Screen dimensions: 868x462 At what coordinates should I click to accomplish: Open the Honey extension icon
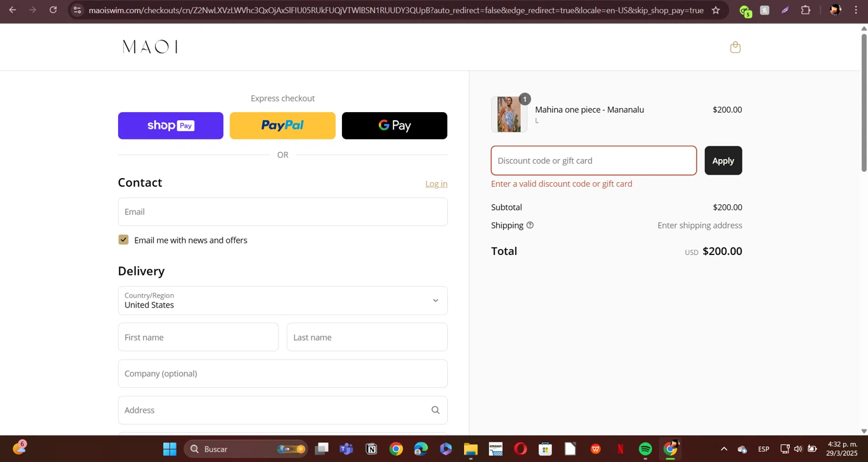764,10
